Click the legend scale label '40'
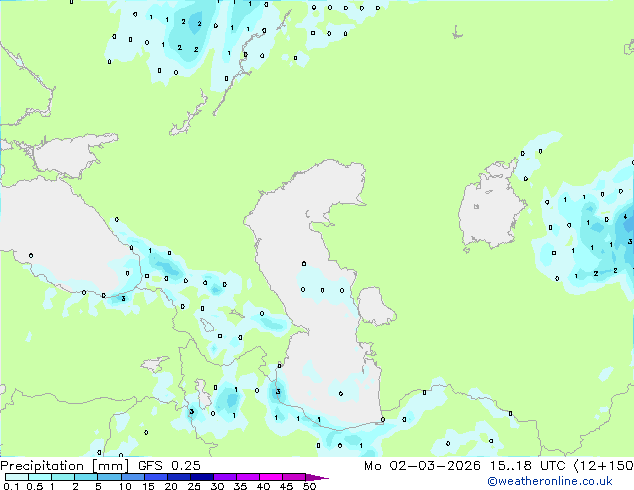Image resolution: width=634 pixels, height=490 pixels. pos(263,486)
